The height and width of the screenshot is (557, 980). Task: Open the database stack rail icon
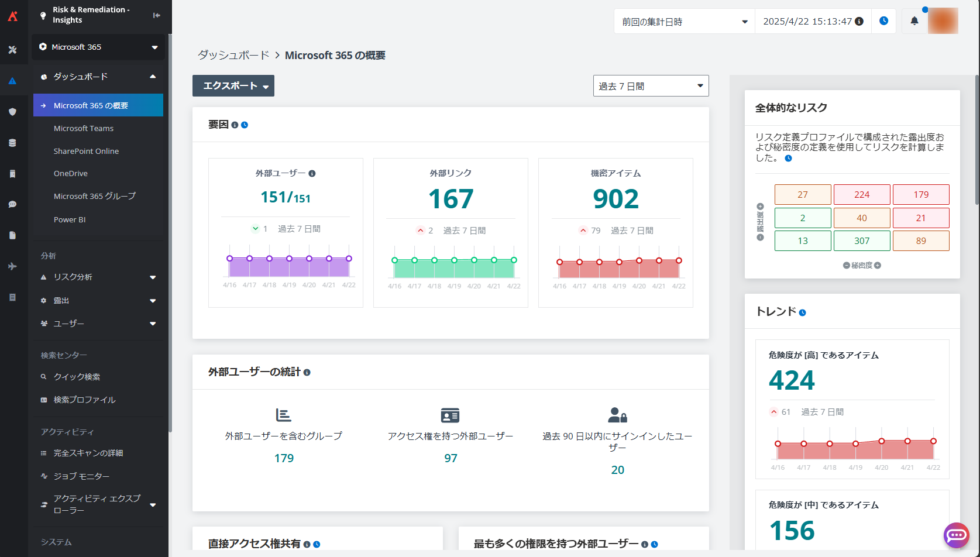point(12,143)
